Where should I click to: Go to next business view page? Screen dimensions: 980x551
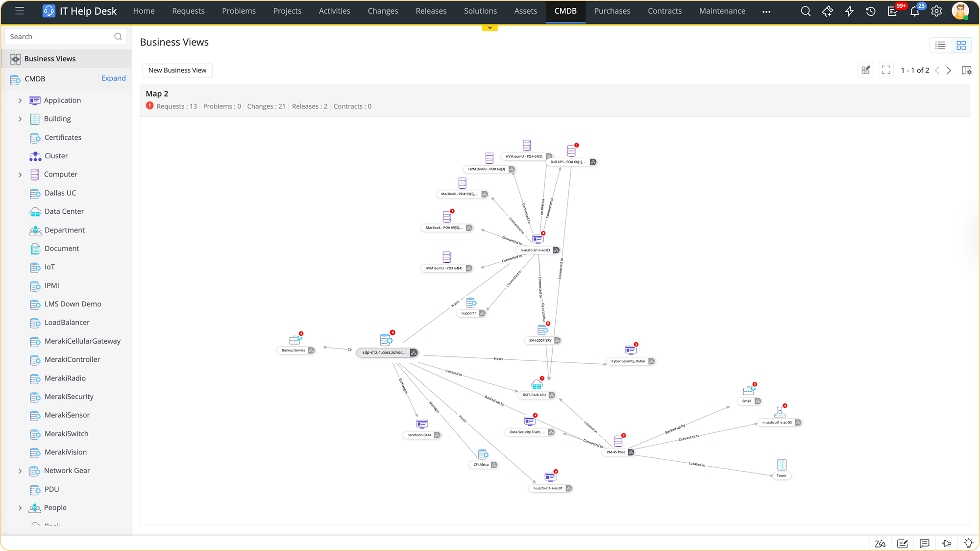pyautogui.click(x=949, y=70)
